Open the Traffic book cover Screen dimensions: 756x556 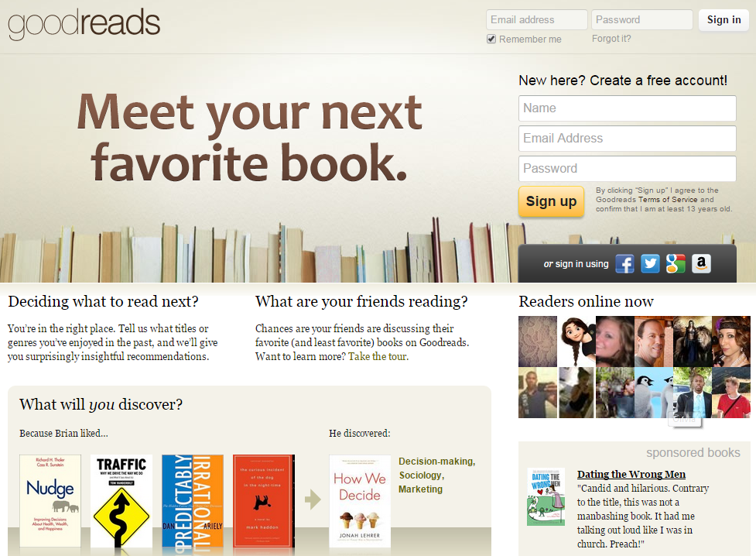click(121, 500)
